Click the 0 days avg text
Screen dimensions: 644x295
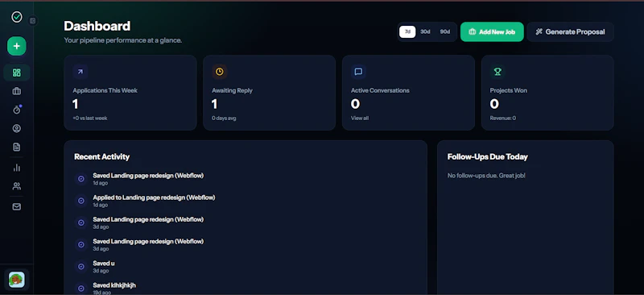(x=224, y=118)
